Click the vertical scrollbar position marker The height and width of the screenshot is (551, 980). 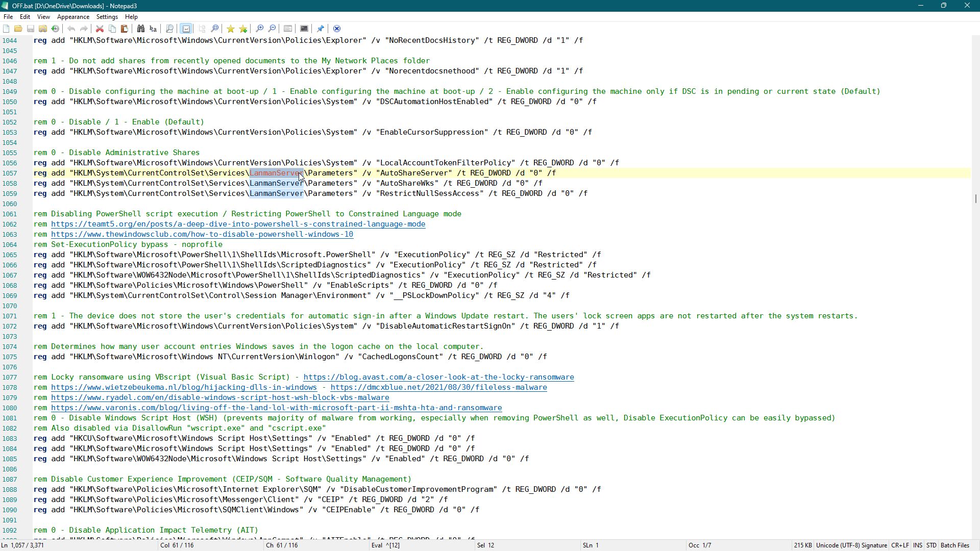[x=975, y=198]
